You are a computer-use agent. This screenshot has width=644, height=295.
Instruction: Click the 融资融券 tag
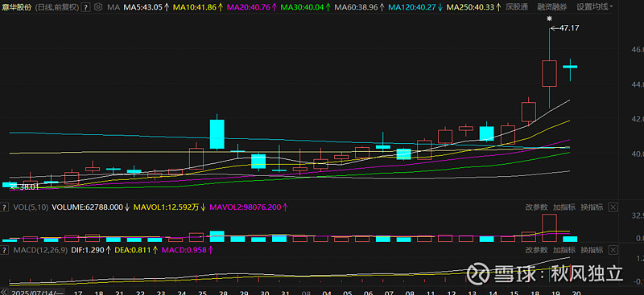coord(552,7)
